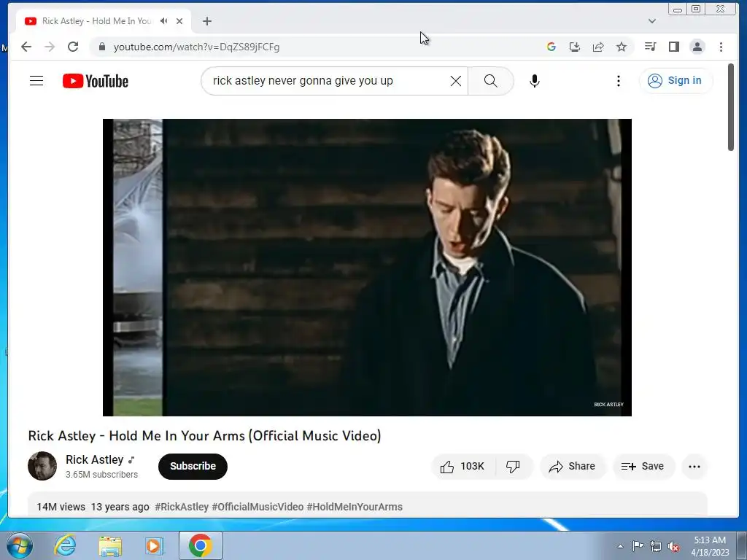Share this page via the address bar icon
The width and height of the screenshot is (747, 560).
[x=598, y=47]
